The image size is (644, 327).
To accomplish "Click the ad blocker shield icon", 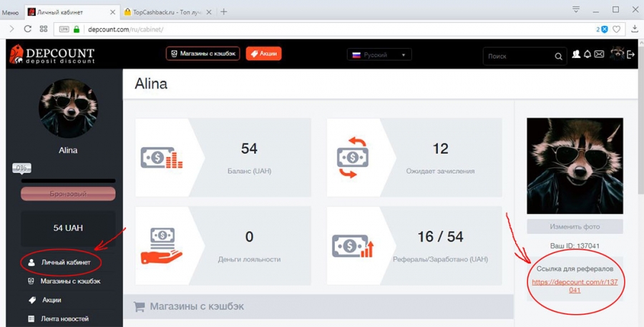I will click(604, 29).
